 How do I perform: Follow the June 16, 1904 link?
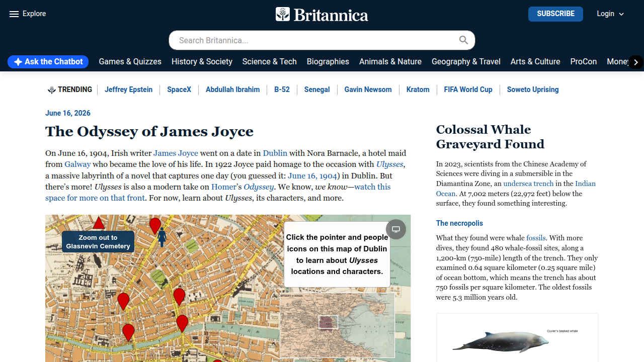click(x=312, y=176)
